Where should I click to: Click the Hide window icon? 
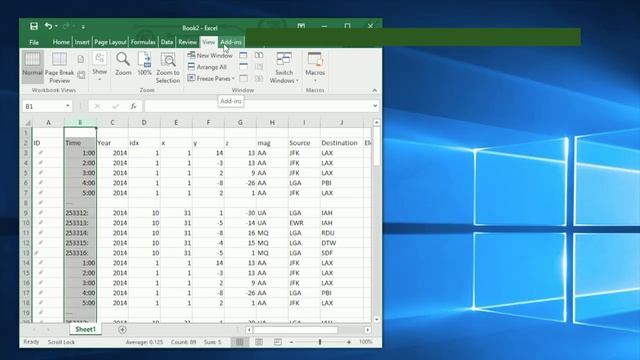243,67
